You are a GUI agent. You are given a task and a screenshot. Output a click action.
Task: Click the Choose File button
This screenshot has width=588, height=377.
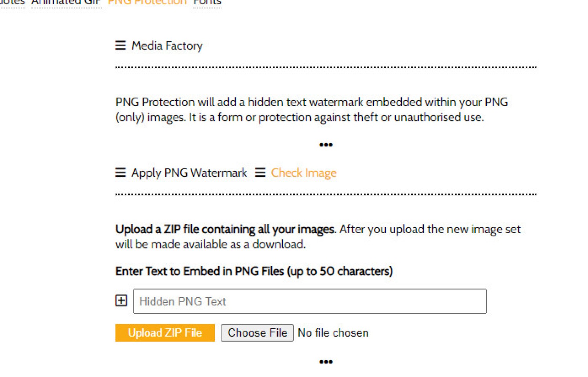click(257, 333)
